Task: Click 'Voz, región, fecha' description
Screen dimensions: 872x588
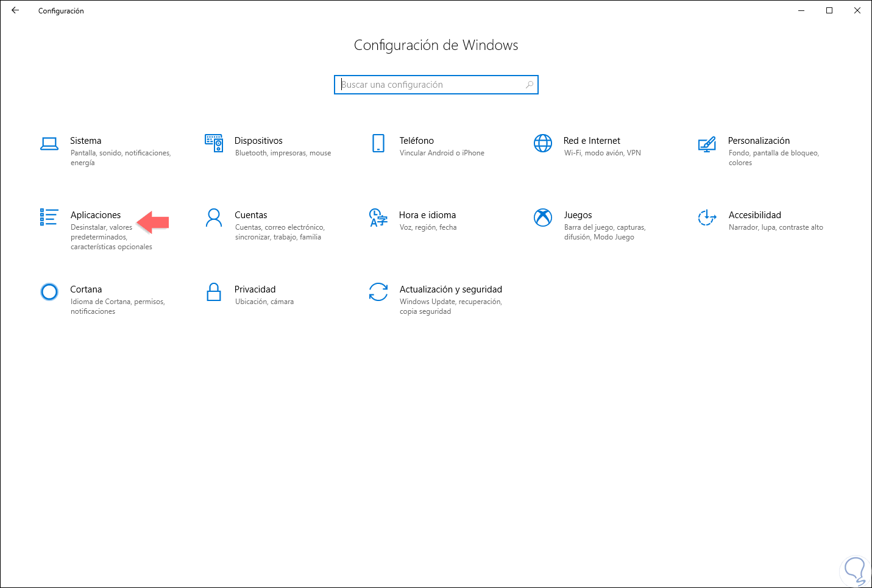Action: (428, 227)
